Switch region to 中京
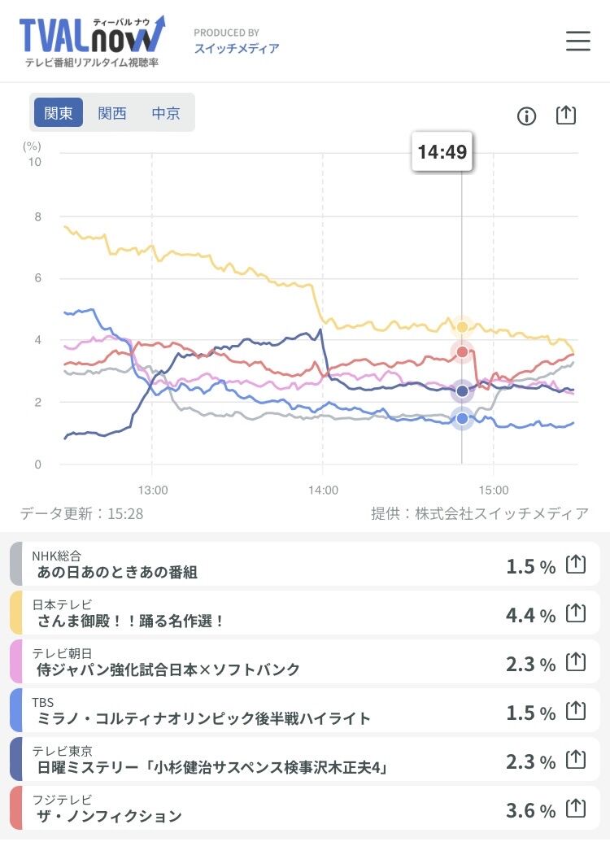 click(165, 113)
